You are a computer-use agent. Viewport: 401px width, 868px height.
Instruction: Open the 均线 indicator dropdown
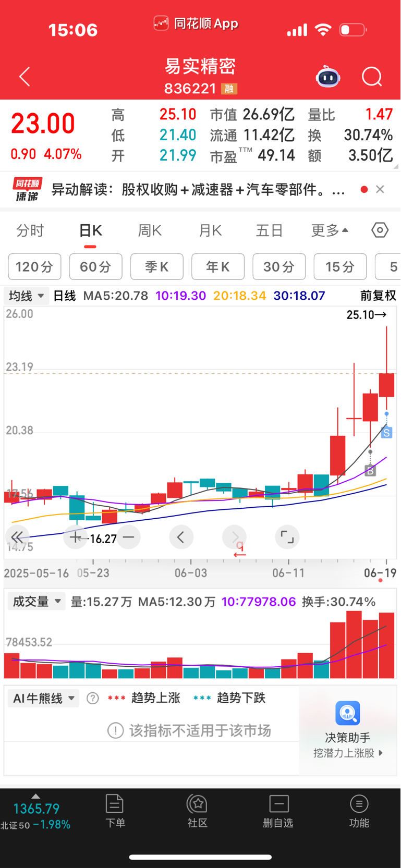(x=27, y=296)
